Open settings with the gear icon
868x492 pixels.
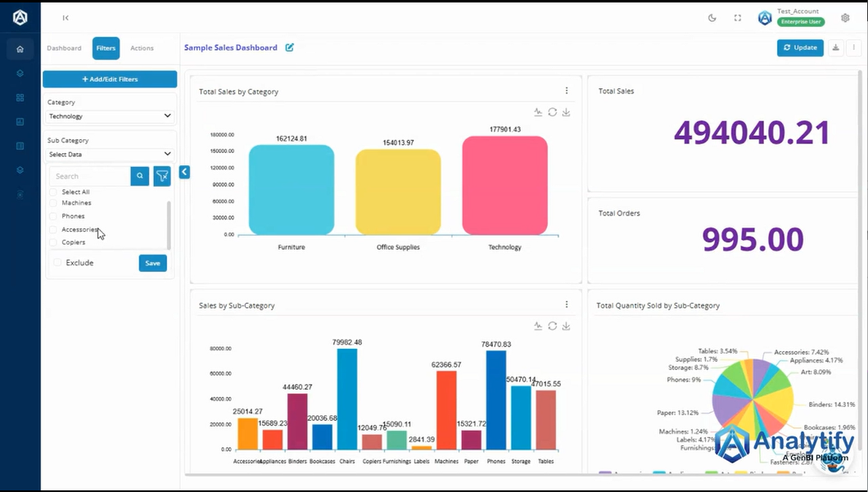tap(845, 18)
